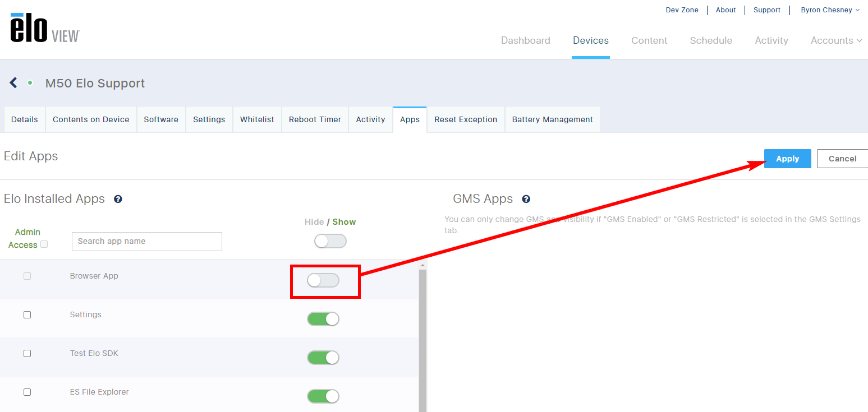Viewport: 868px width, 412px height.
Task: Select the Apps tab
Action: [x=410, y=119]
